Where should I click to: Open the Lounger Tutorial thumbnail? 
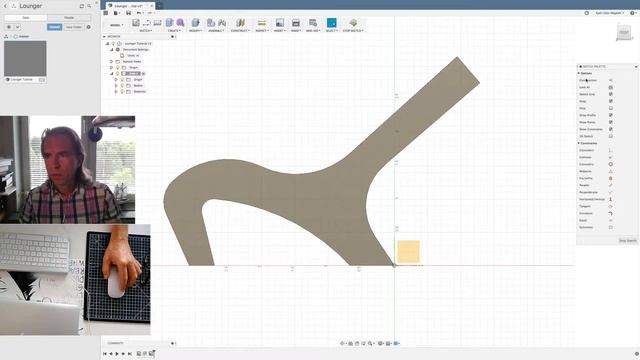[25, 58]
